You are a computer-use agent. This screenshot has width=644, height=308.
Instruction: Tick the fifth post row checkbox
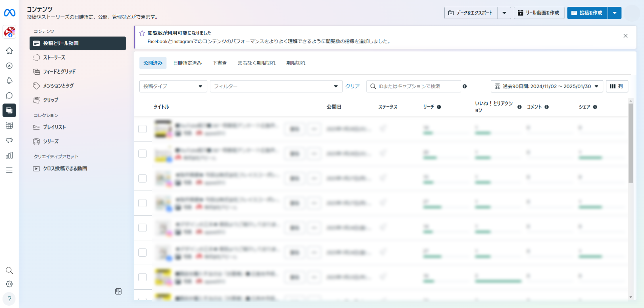click(142, 228)
